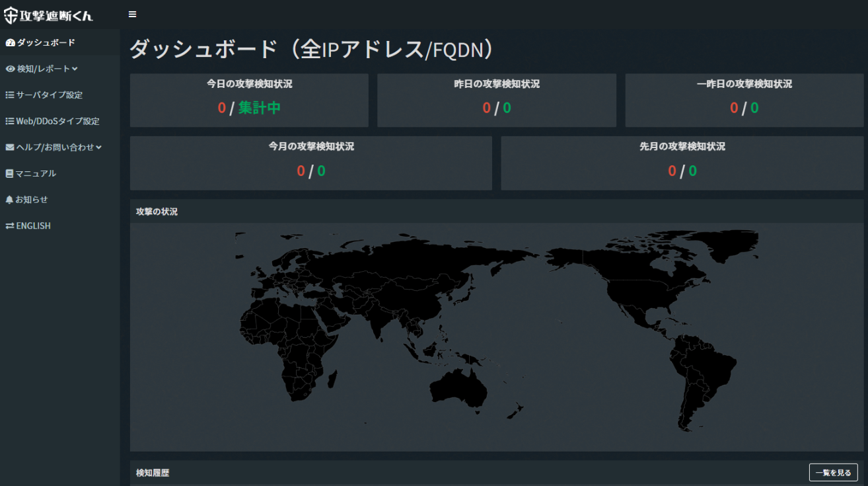Click the list icon beside Web/DDoSタイプ設定
Image resolution: width=868 pixels, height=486 pixels.
click(x=10, y=122)
